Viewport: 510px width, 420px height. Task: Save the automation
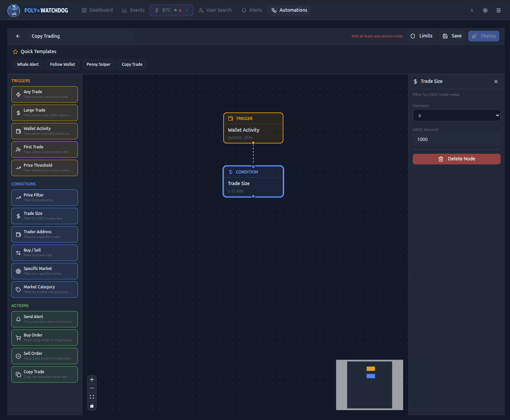coord(452,36)
